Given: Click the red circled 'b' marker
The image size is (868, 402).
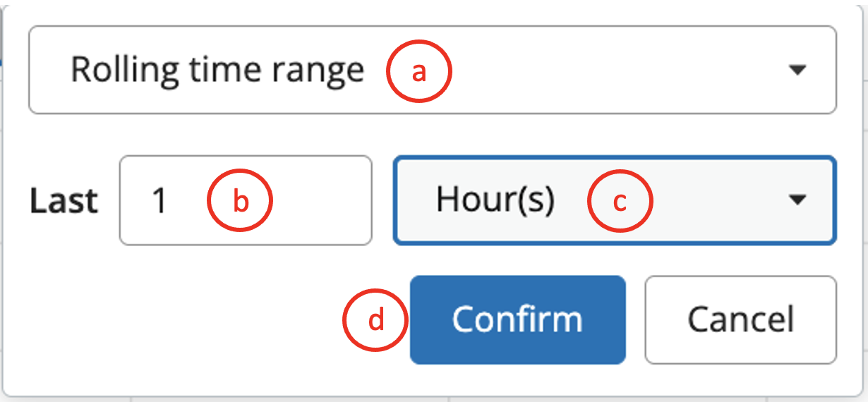Looking at the screenshot, I should click(240, 201).
